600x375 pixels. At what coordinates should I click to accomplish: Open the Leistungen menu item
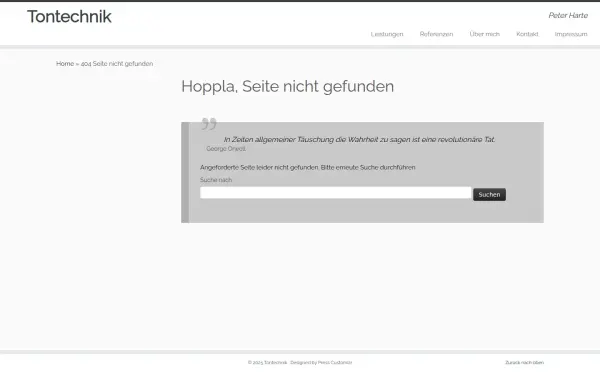tap(387, 34)
